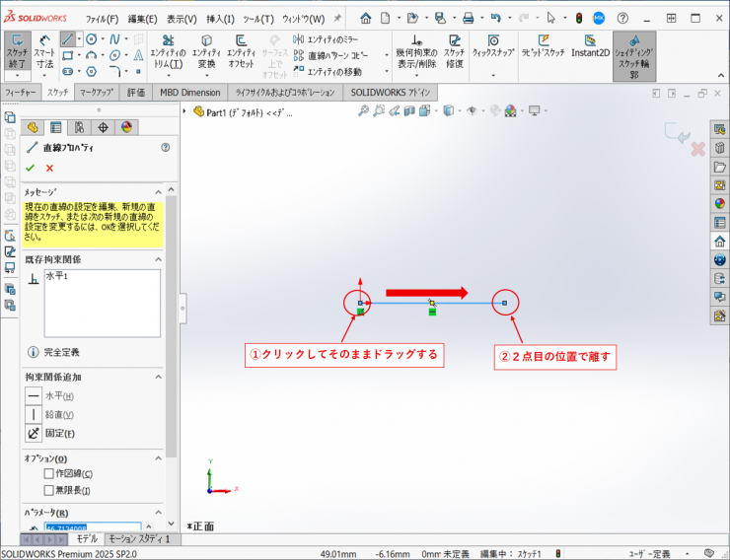Toggle the Instant2D button
This screenshot has height=560, width=730.
point(590,46)
